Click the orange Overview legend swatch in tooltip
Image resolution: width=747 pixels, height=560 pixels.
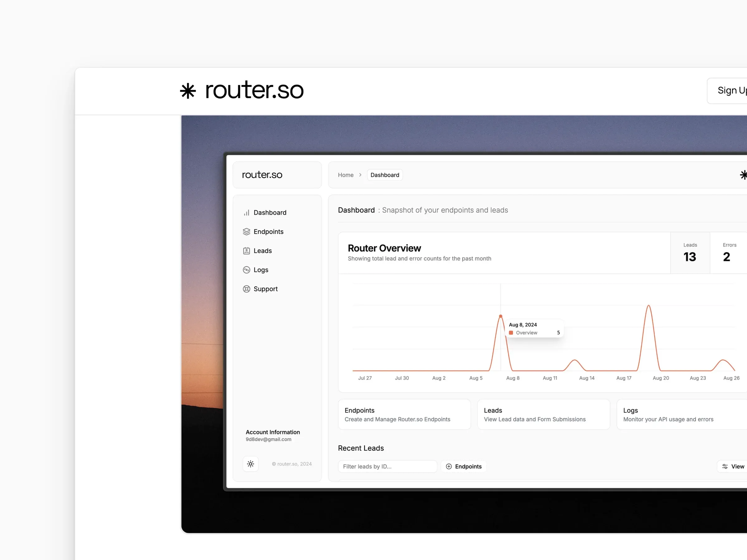click(511, 333)
